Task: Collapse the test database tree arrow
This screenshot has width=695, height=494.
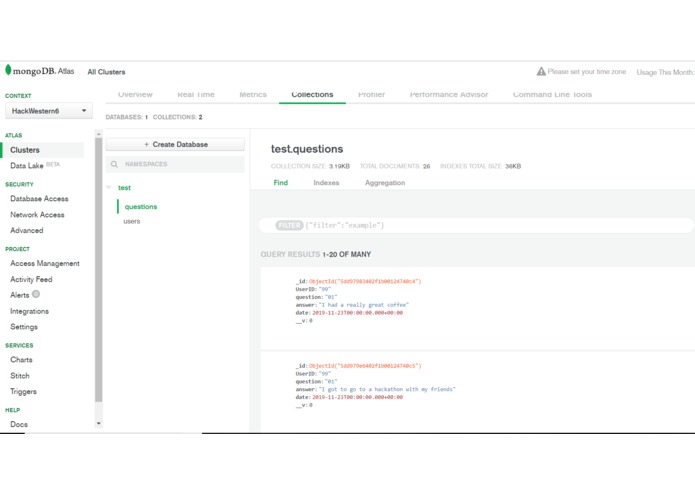Action: pos(109,187)
